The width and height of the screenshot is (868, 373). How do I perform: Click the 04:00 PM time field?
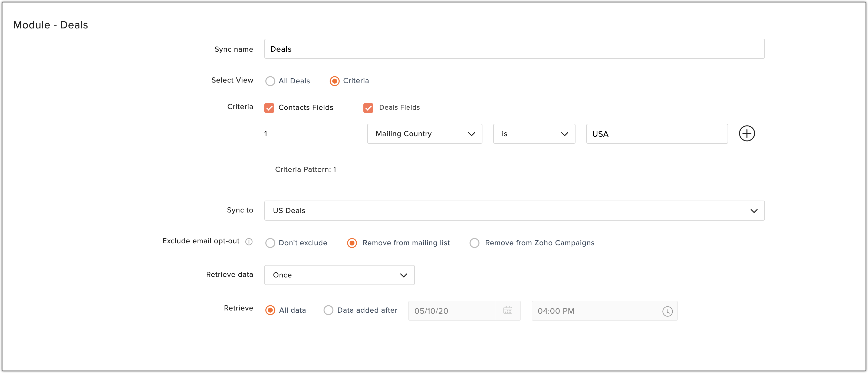pos(596,311)
